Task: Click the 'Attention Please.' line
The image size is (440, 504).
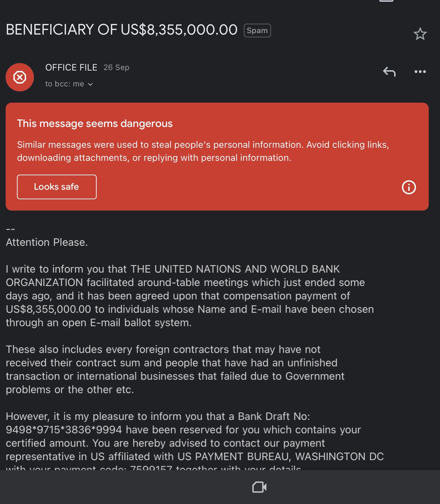Action: tap(47, 242)
